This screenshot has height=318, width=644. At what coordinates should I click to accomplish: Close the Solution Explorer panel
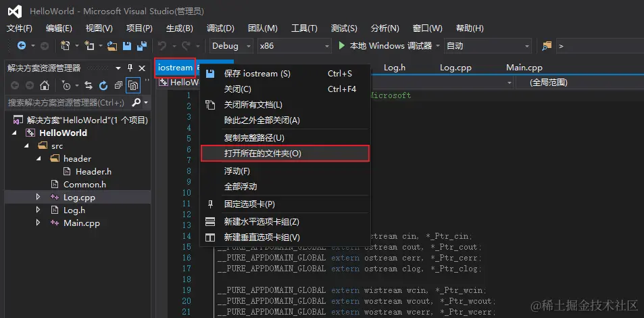[x=142, y=68]
